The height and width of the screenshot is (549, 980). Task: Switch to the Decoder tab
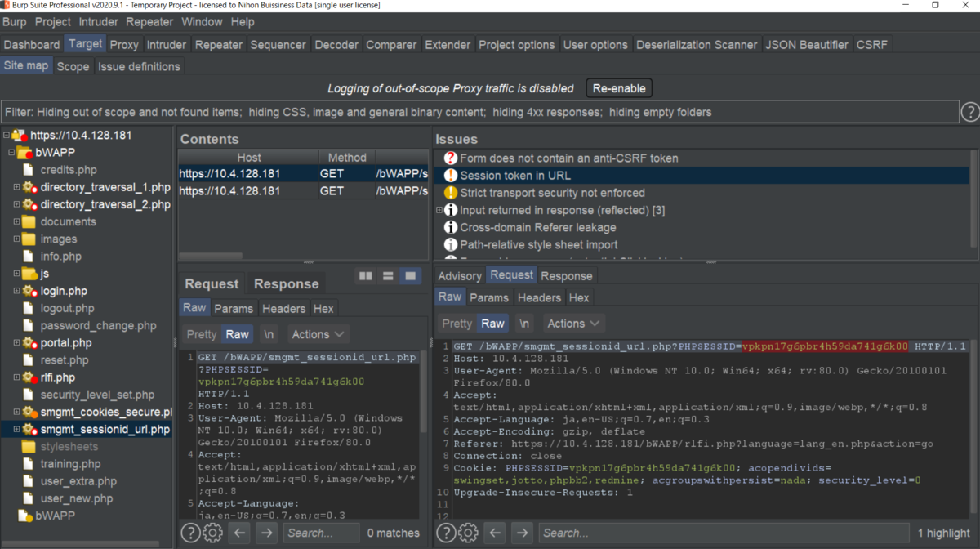tap(336, 45)
